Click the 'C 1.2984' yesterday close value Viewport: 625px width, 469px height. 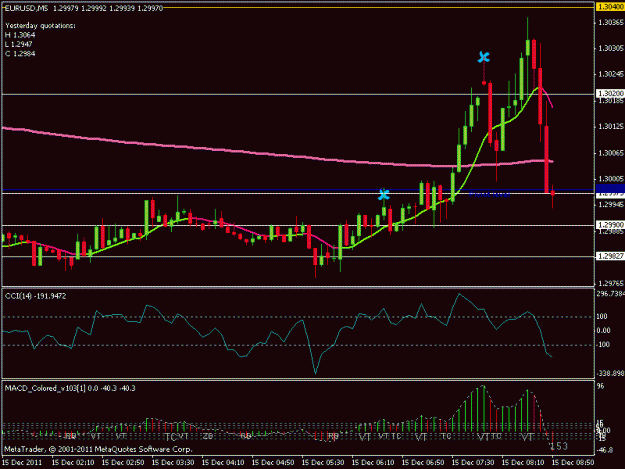20,54
